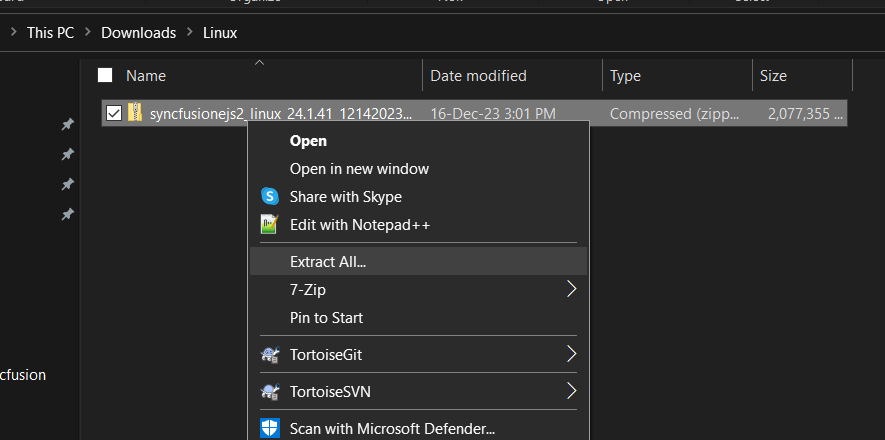Click the Skype icon in context menu

(269, 197)
